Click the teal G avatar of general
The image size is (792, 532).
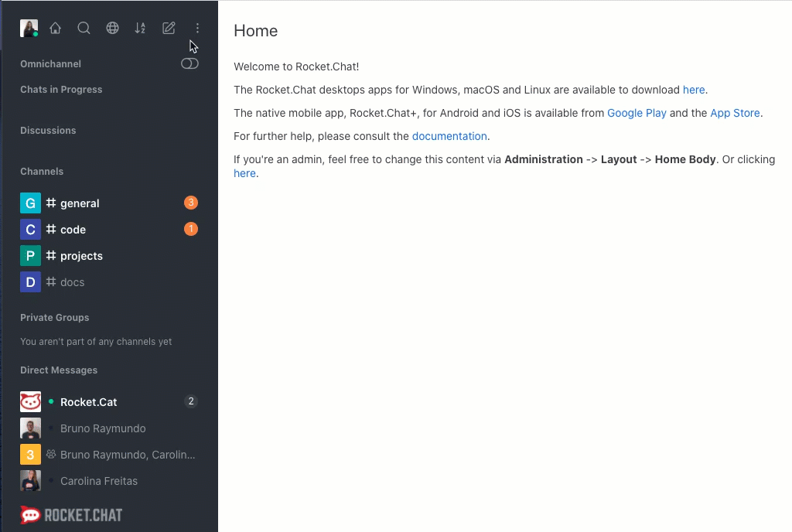point(30,203)
